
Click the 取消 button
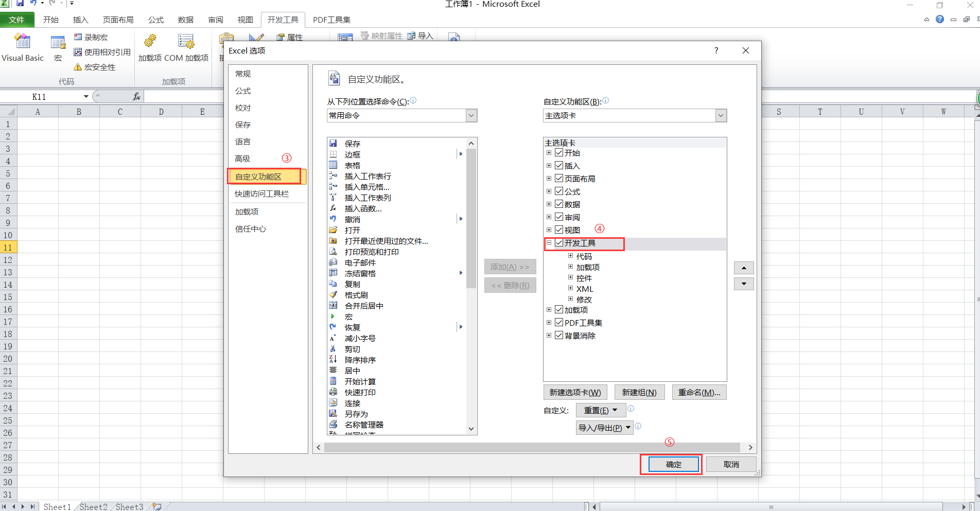(x=731, y=464)
